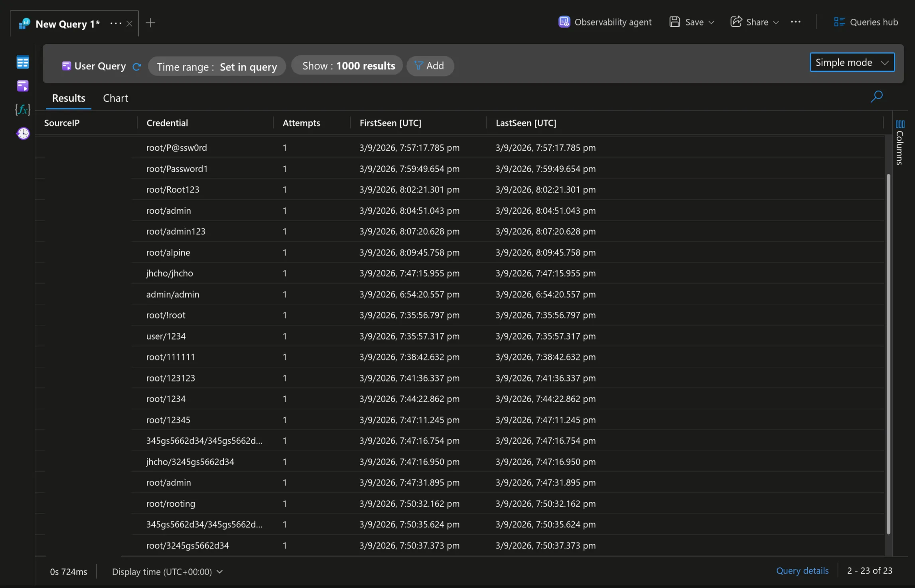Sort by FirstSeen [UTC] column header
The height and width of the screenshot is (588, 915).
point(390,123)
